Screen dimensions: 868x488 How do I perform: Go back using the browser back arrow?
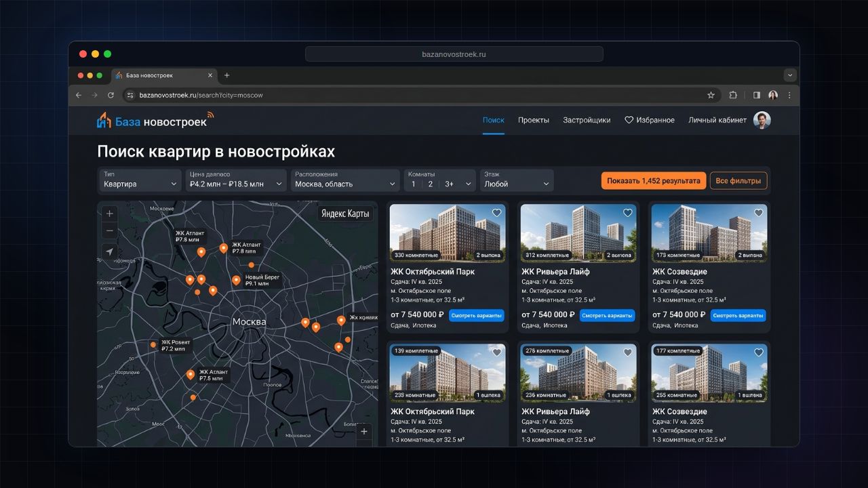click(x=79, y=96)
